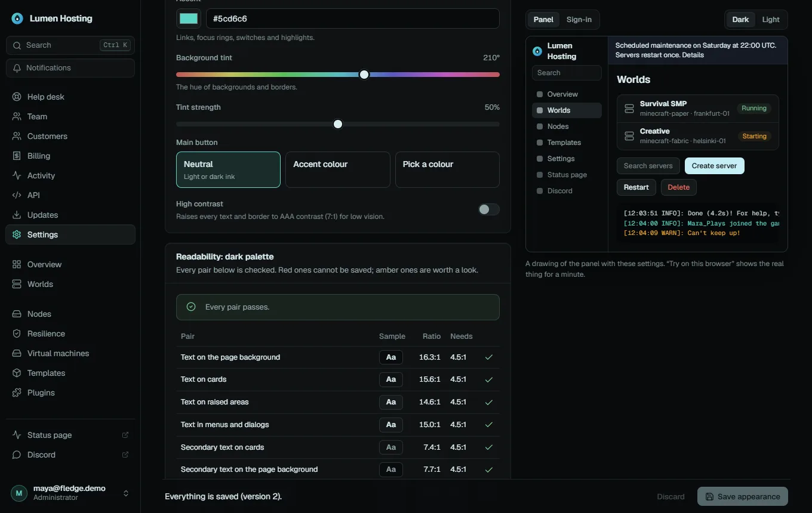Click the Save appearance button

[x=743, y=496]
